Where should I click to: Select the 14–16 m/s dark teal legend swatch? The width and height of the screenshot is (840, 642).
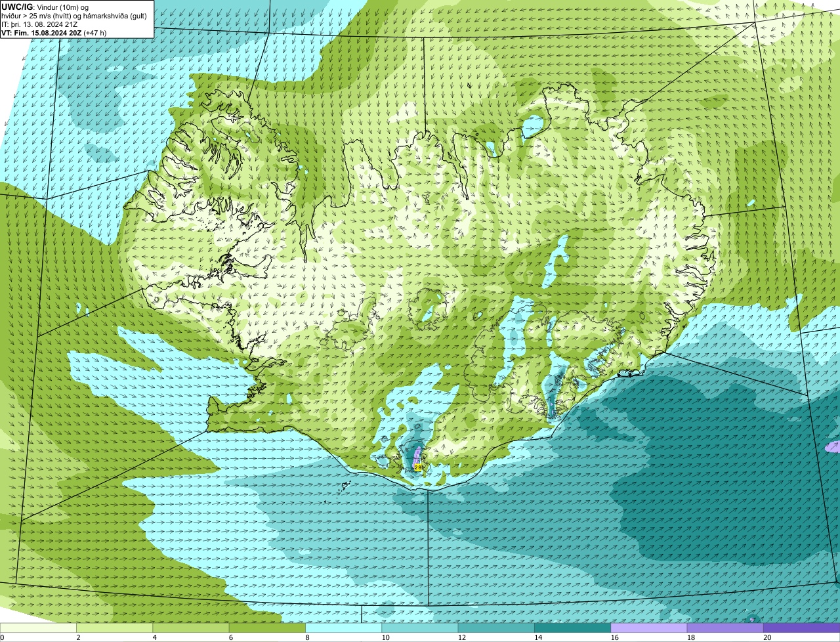572,628
